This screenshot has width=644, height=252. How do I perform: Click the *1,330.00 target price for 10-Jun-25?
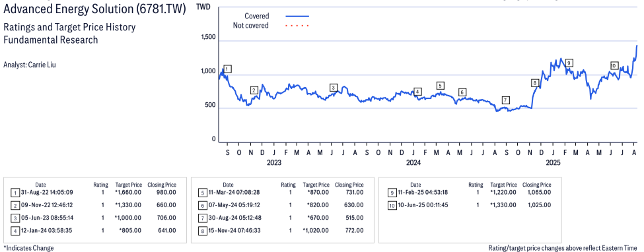point(503,205)
